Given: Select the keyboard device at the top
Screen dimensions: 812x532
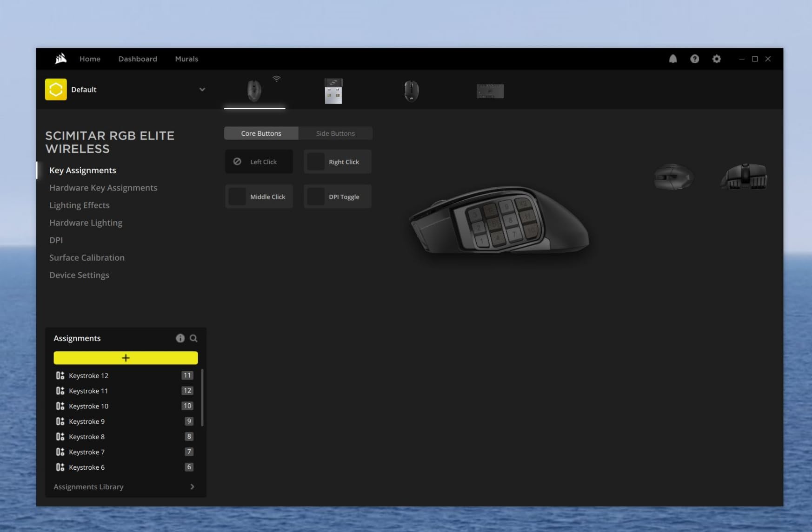Looking at the screenshot, I should click(490, 91).
